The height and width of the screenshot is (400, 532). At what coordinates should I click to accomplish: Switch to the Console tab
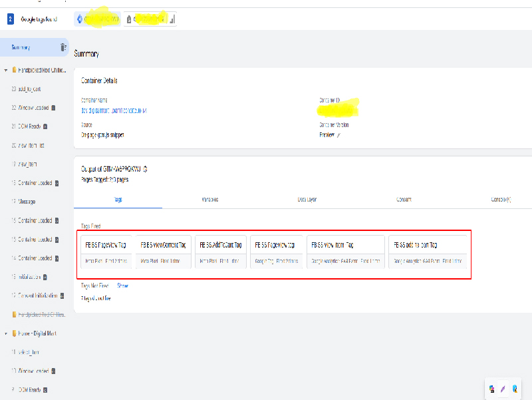(501, 200)
